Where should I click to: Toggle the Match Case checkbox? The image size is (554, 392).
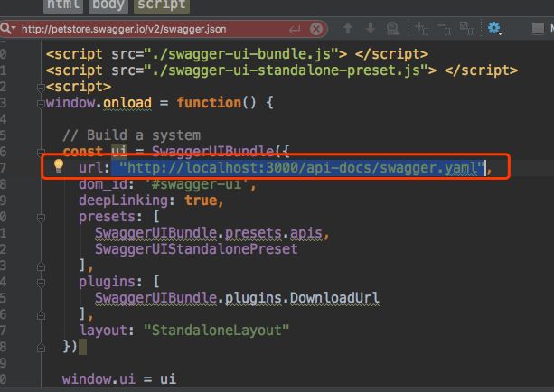click(538, 29)
